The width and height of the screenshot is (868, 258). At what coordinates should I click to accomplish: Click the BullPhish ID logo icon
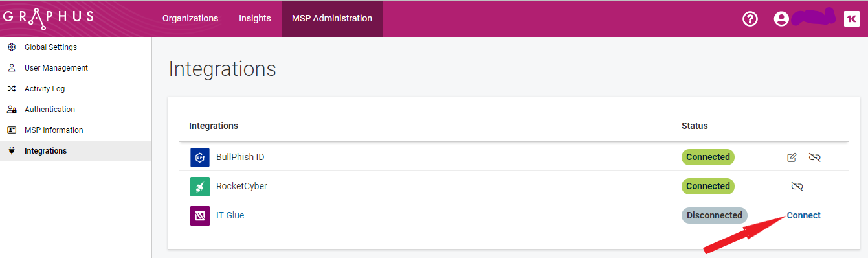pyautogui.click(x=200, y=158)
